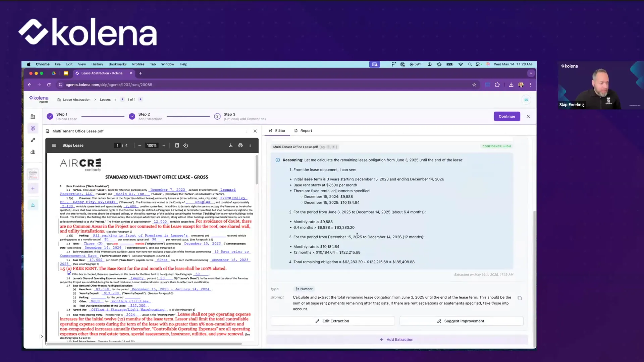
Task: Click the Suggest Improvement button
Action: coord(461,321)
